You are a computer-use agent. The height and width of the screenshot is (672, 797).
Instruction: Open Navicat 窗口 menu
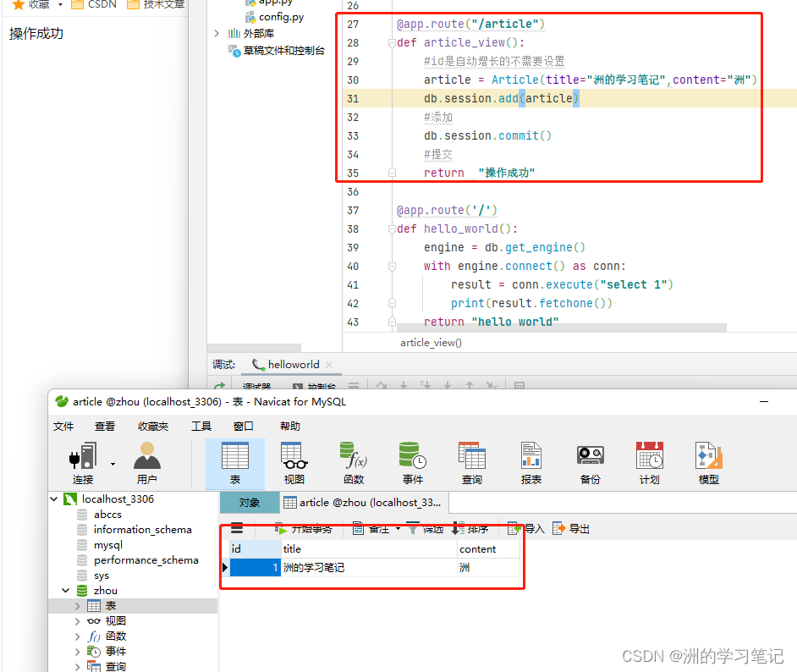(244, 426)
